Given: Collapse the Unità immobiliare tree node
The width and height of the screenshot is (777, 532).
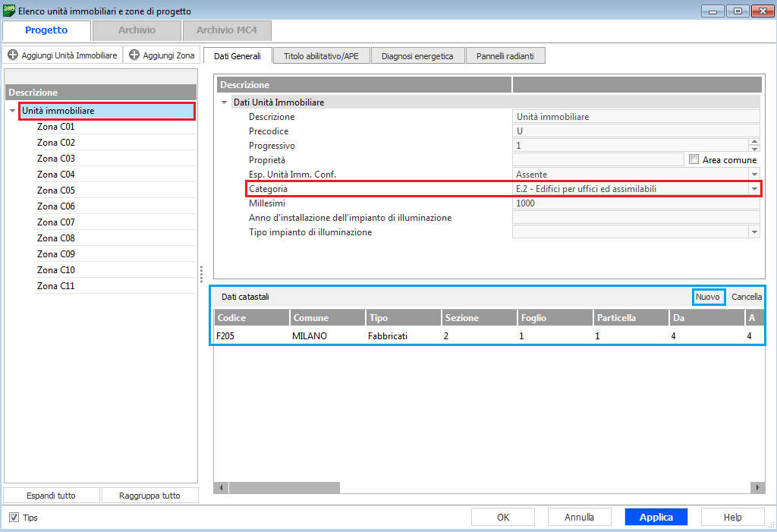Looking at the screenshot, I should (x=13, y=112).
